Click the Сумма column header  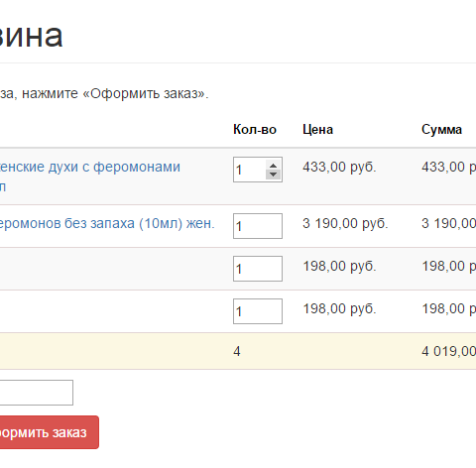pos(441,130)
